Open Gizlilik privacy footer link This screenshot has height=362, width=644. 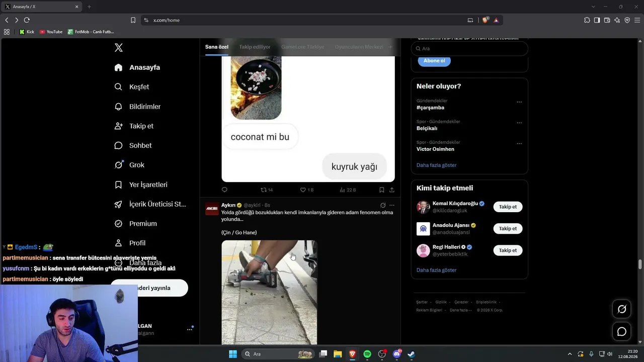pos(441,302)
